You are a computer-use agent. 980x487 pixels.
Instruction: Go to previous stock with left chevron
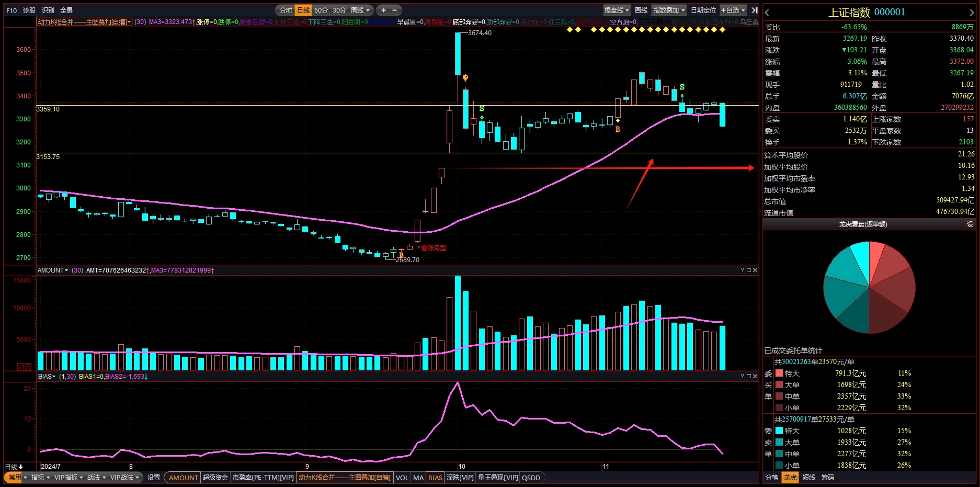[x=767, y=13]
